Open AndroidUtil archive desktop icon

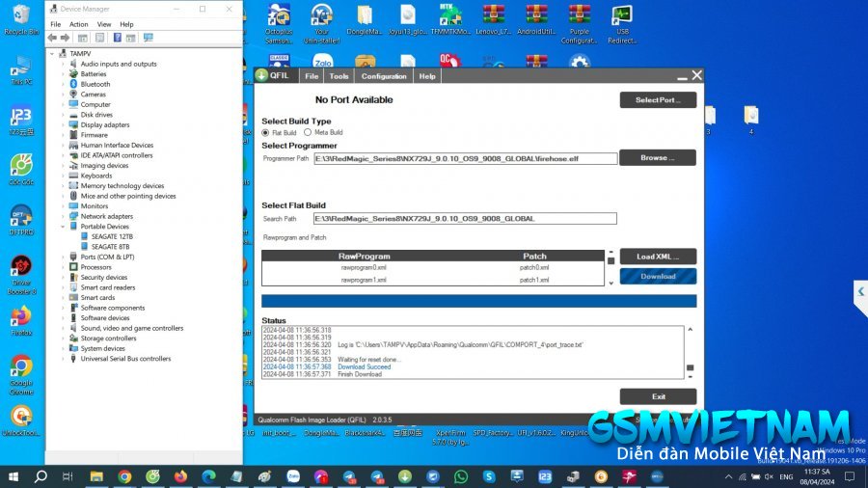(536, 20)
